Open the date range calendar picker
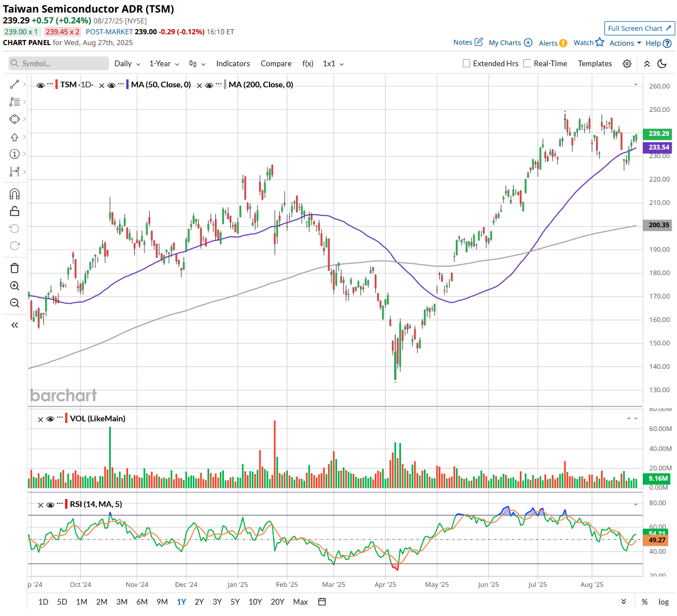 pyautogui.click(x=322, y=602)
